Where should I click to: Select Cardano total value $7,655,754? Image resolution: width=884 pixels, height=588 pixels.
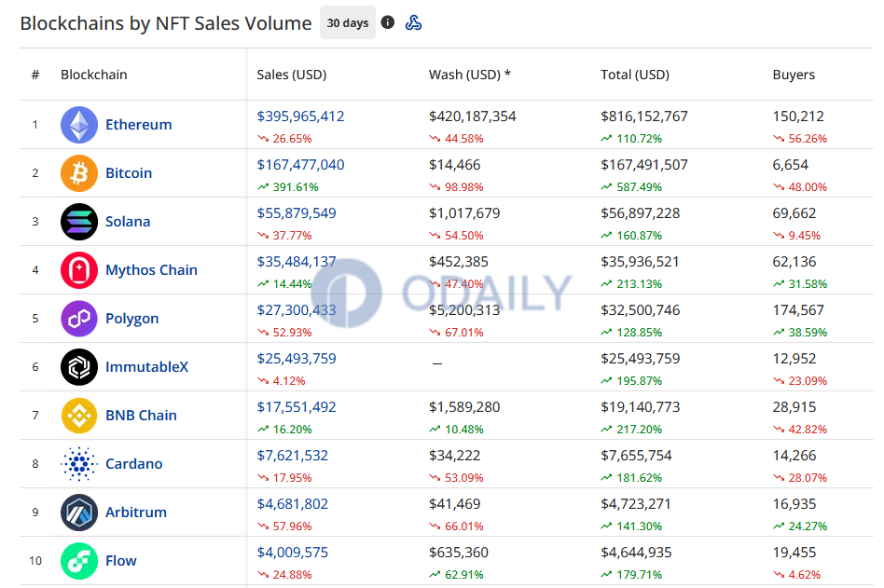tap(637, 455)
